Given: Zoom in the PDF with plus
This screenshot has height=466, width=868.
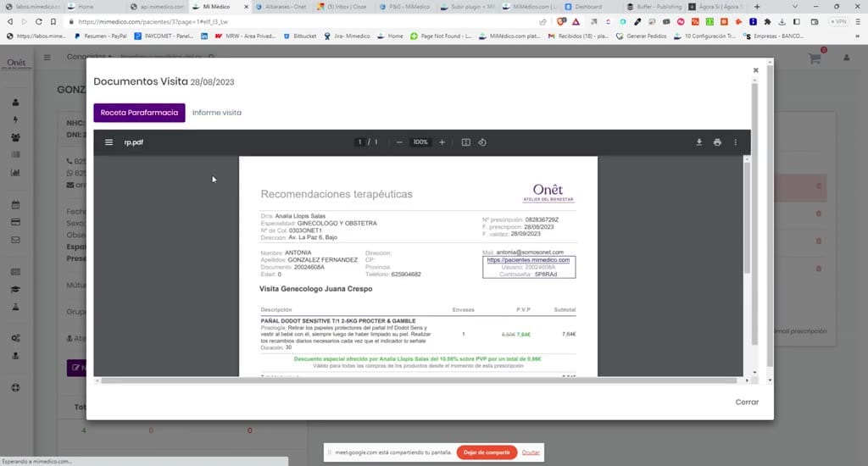Looking at the screenshot, I should pyautogui.click(x=442, y=142).
